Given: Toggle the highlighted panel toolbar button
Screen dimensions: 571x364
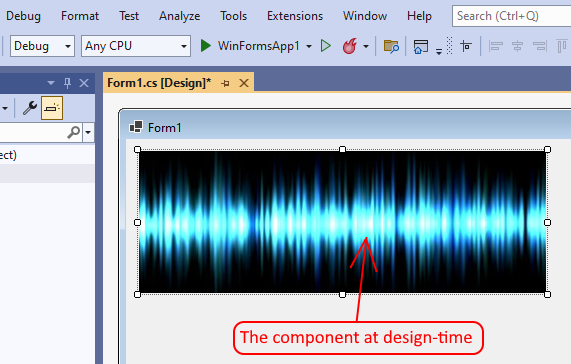Looking at the screenshot, I should coord(52,108).
